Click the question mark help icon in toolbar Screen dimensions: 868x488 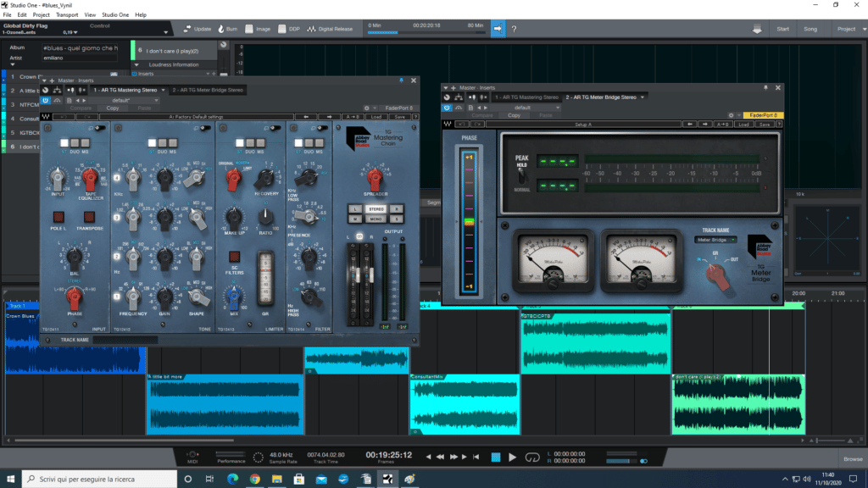pos(514,29)
